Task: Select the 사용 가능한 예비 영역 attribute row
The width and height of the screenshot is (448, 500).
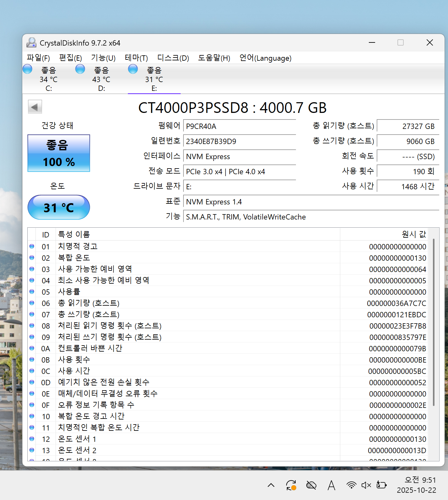Action: [188, 269]
